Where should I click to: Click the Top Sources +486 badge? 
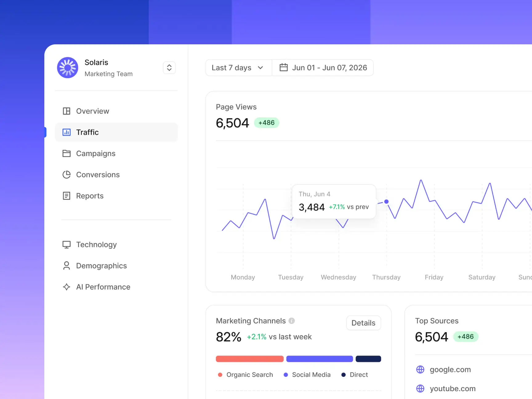click(x=466, y=337)
